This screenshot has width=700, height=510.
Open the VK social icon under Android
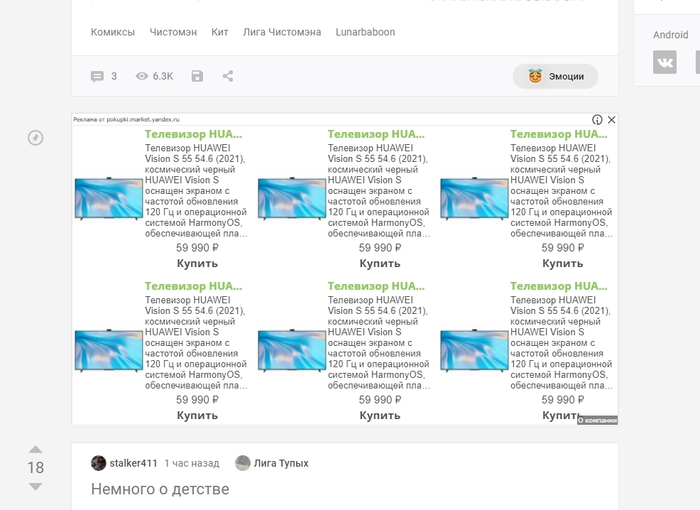click(x=665, y=62)
